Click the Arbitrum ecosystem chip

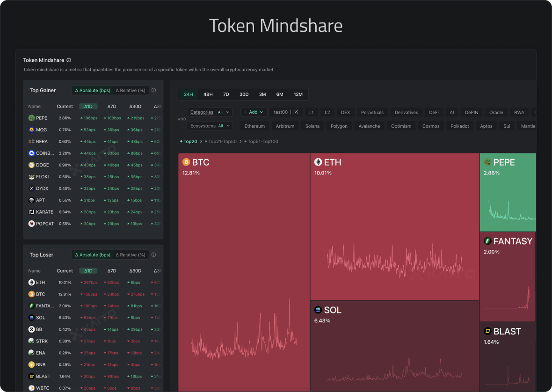click(x=285, y=126)
